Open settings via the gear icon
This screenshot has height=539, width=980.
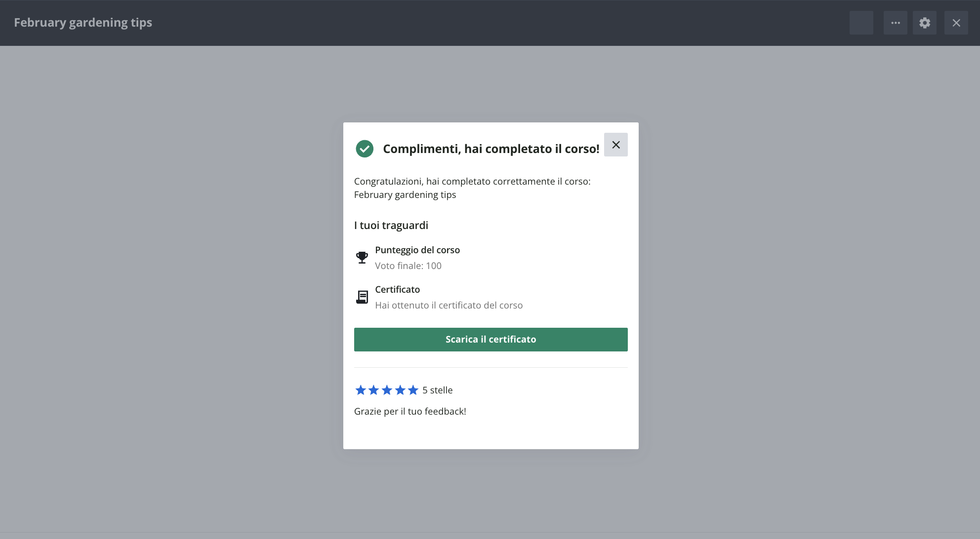925,23
